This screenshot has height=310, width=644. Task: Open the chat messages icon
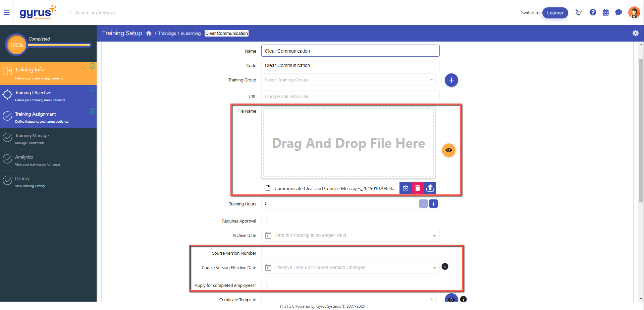pos(619,12)
